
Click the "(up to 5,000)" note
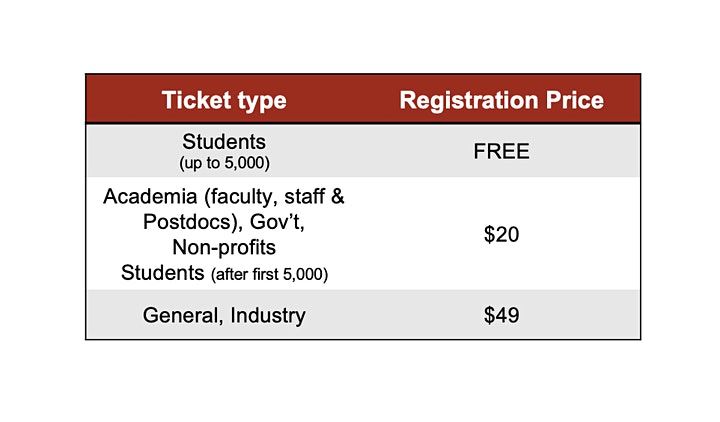tap(224, 162)
